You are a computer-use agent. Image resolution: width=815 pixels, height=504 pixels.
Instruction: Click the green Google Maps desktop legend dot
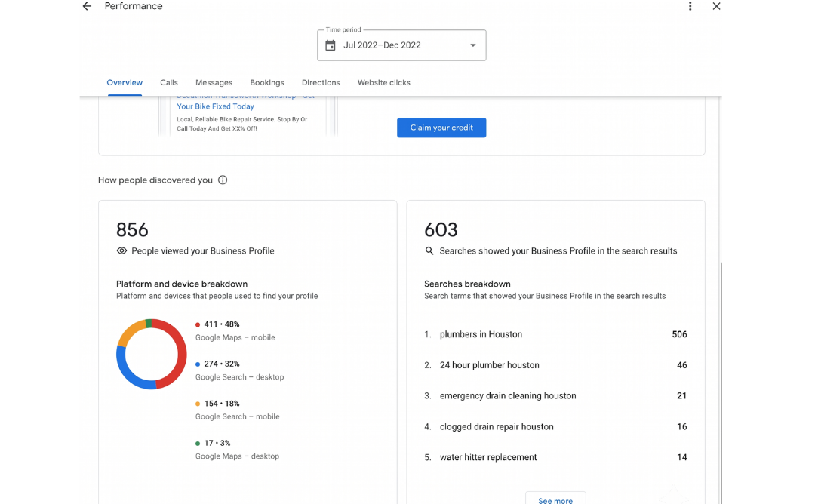pos(198,443)
